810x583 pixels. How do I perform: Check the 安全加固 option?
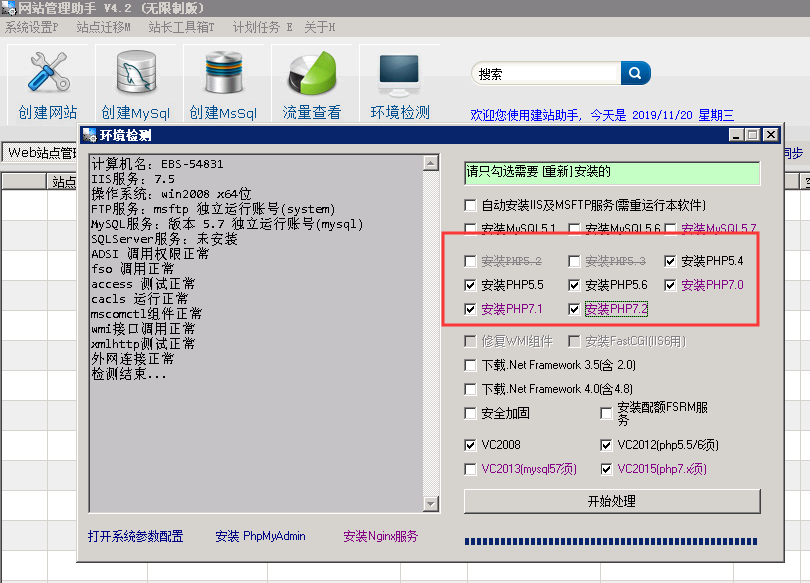tap(471, 413)
